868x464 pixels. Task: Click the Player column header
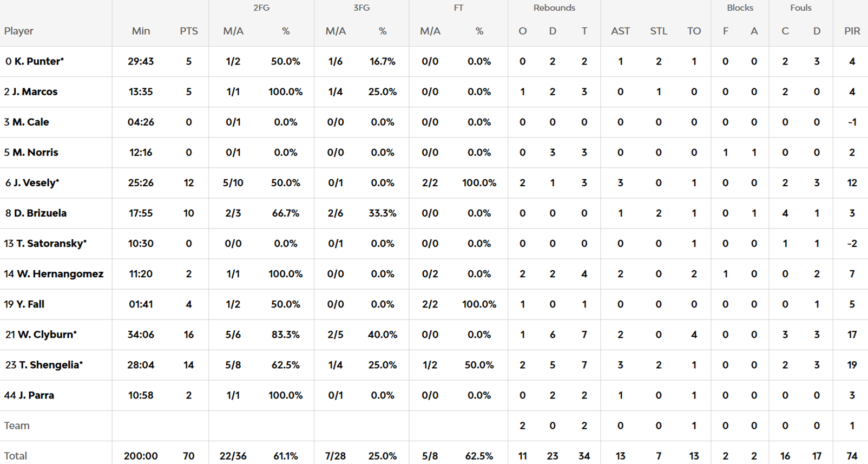(19, 31)
